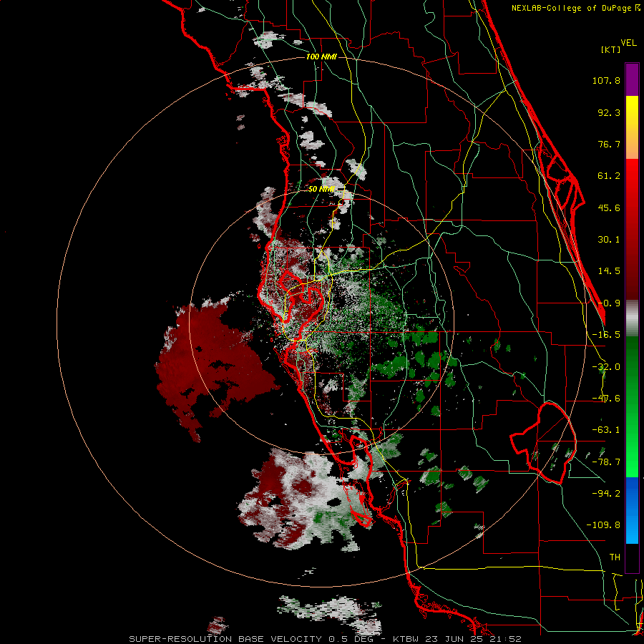The width and height of the screenshot is (644, 644).
Task: Select the -0.9 scale value
Action: (x=609, y=303)
